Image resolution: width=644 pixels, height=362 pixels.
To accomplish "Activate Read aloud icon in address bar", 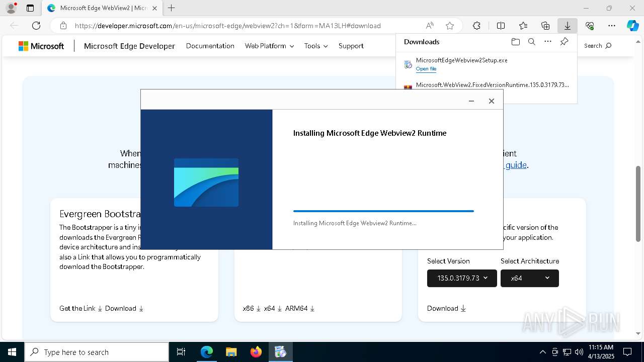I will pyautogui.click(x=430, y=26).
